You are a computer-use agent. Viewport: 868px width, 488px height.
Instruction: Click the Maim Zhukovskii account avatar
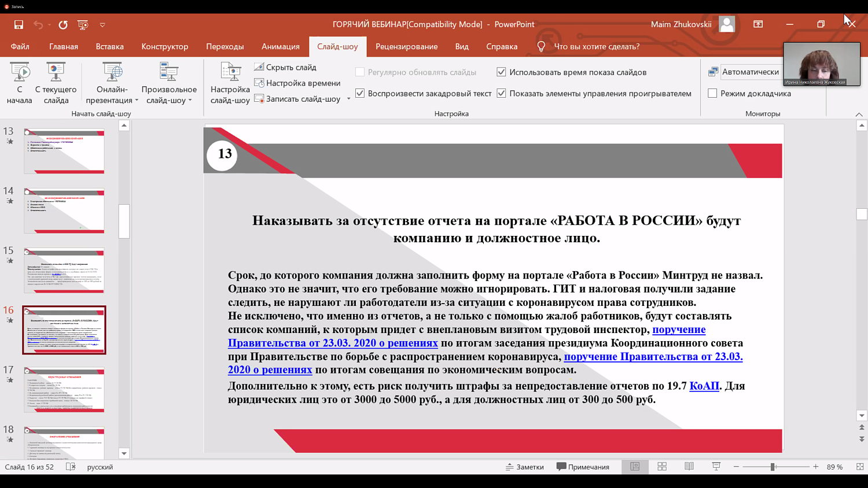coord(727,24)
